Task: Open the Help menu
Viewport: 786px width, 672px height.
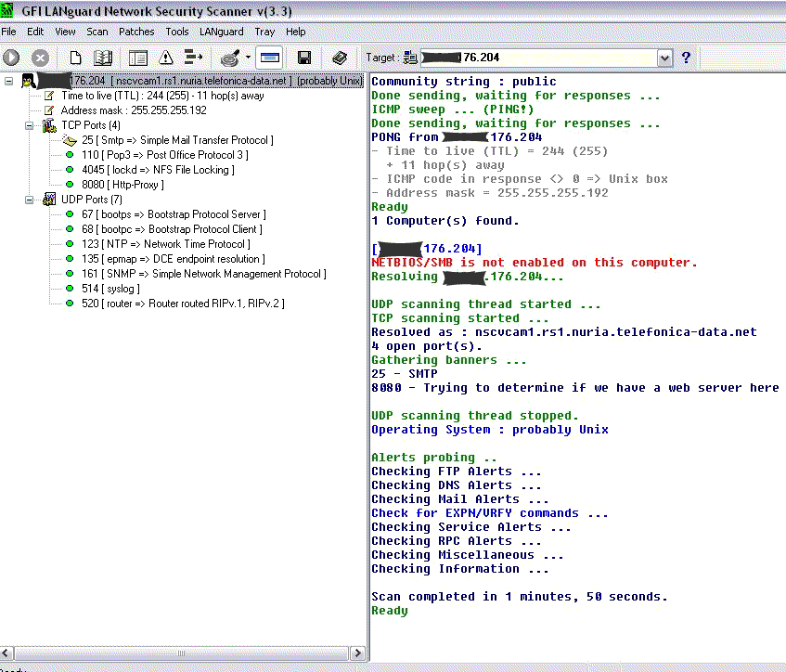Action: coord(296,32)
